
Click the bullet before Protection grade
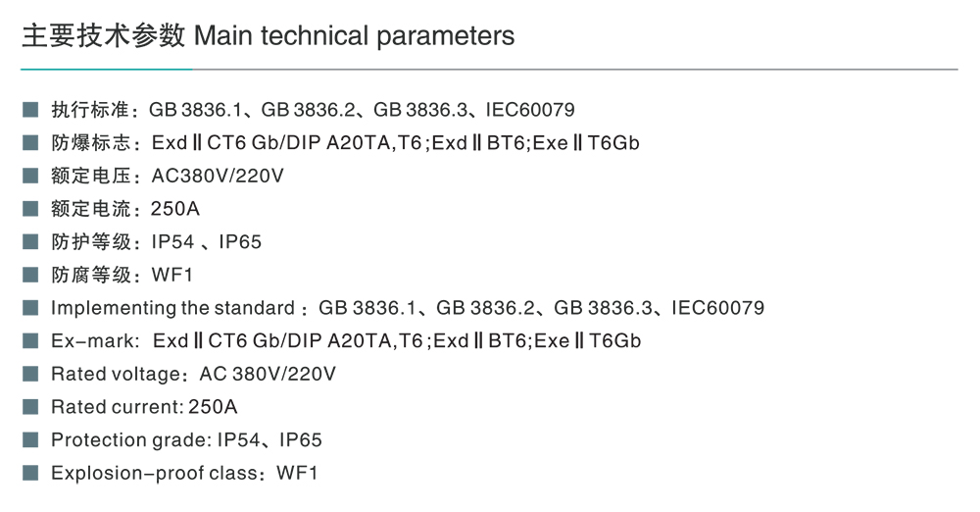30,440
